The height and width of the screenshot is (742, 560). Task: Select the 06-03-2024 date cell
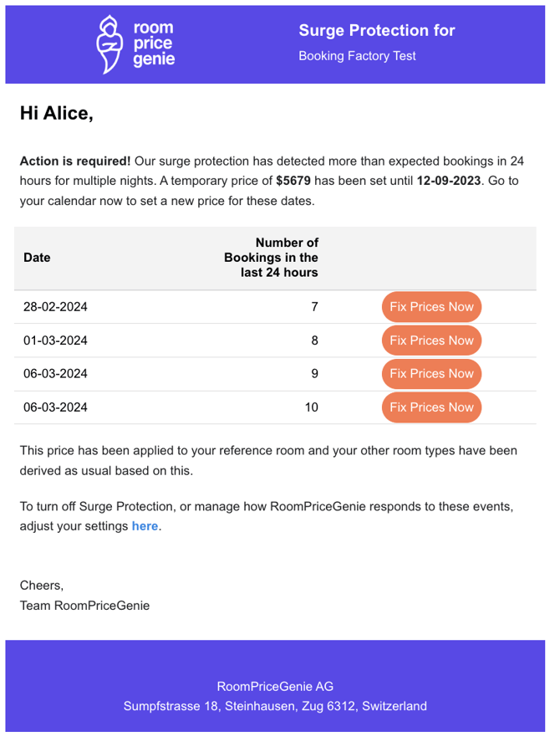tap(55, 374)
